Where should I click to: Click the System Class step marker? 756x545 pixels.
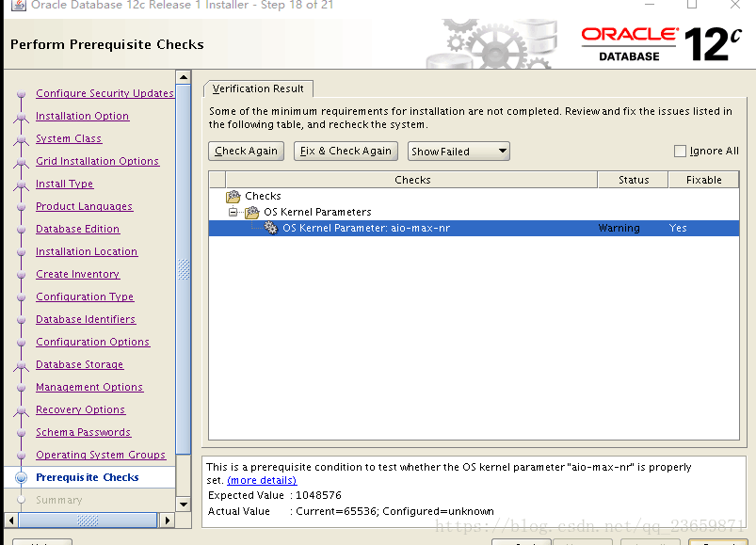[21, 138]
